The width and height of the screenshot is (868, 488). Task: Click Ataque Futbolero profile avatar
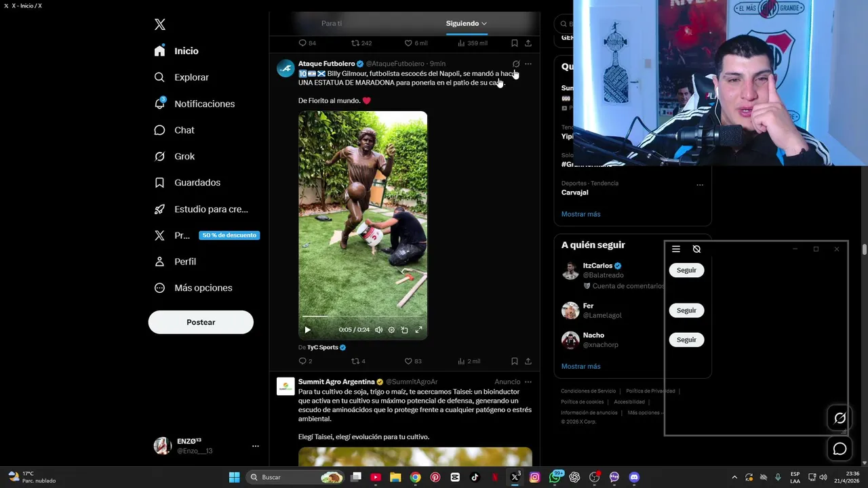(285, 68)
